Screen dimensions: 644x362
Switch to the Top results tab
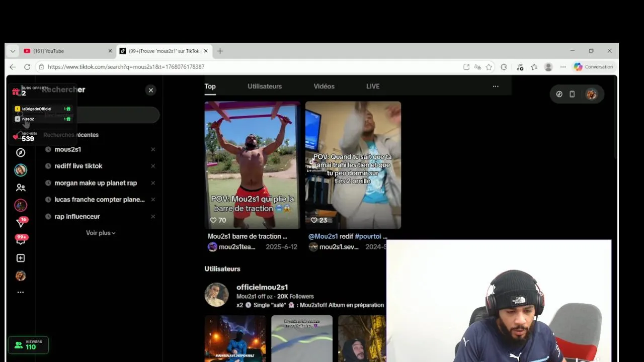210,86
